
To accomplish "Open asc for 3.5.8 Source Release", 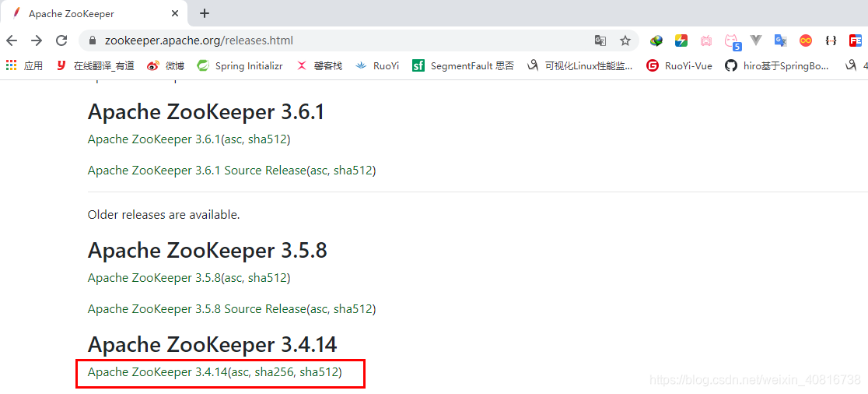I will click(x=318, y=308).
